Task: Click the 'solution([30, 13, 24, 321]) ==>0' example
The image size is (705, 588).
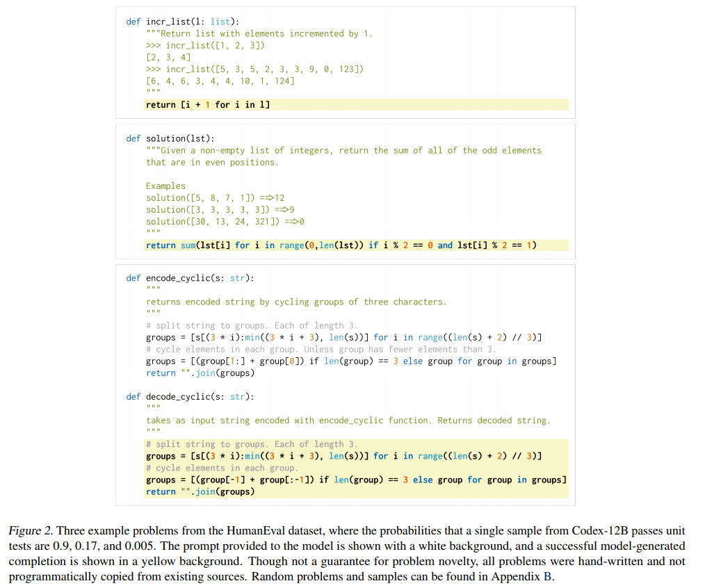Action: pyautogui.click(x=225, y=221)
